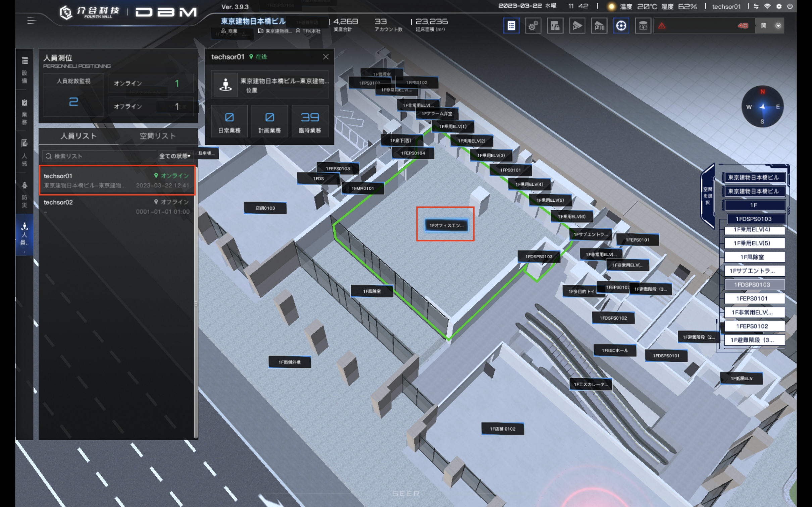Expand the alarm panel dropdown arrow
Viewport: 812px width, 507px height.
tap(778, 26)
